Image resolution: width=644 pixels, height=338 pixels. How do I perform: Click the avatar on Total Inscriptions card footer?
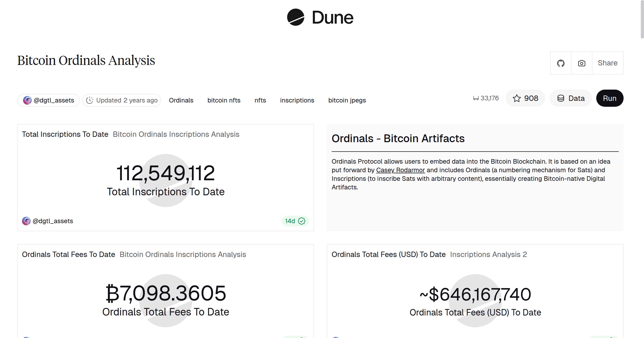[26, 221]
